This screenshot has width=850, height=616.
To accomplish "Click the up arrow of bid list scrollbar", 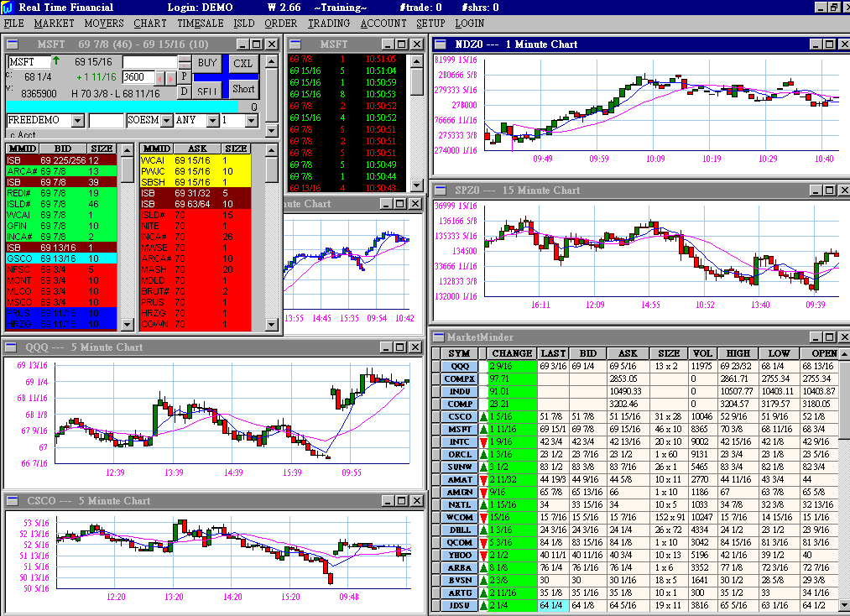I will click(127, 149).
